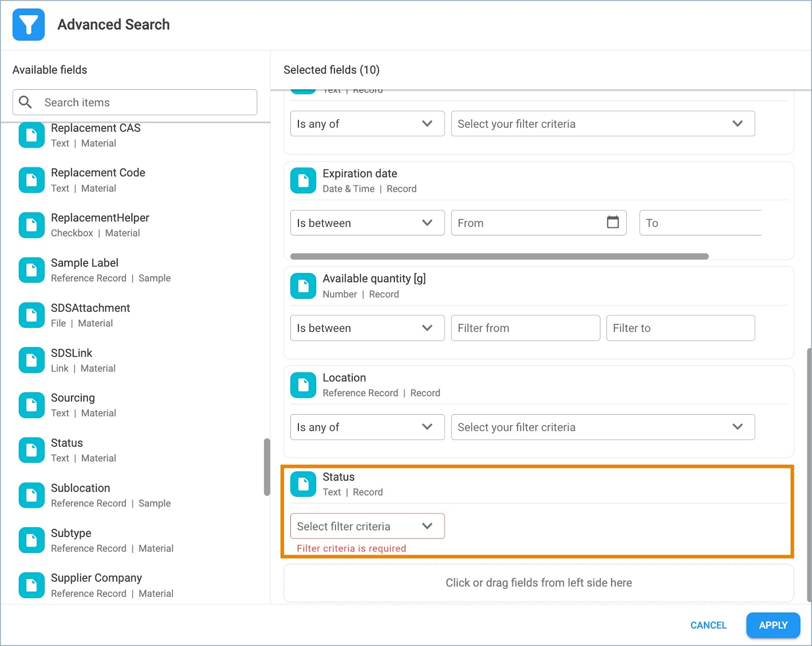
Task: Click the Location card icon
Action: 303,385
